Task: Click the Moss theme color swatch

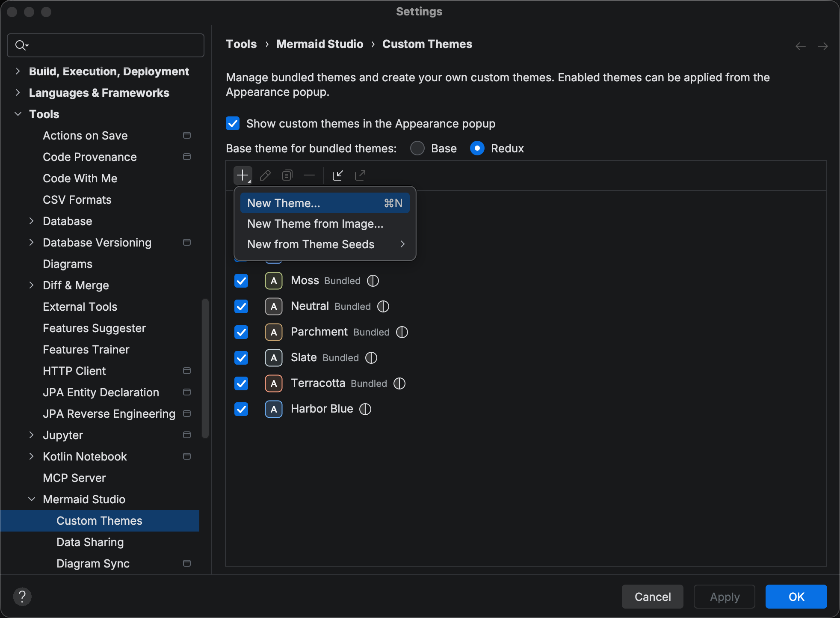Action: [274, 281]
